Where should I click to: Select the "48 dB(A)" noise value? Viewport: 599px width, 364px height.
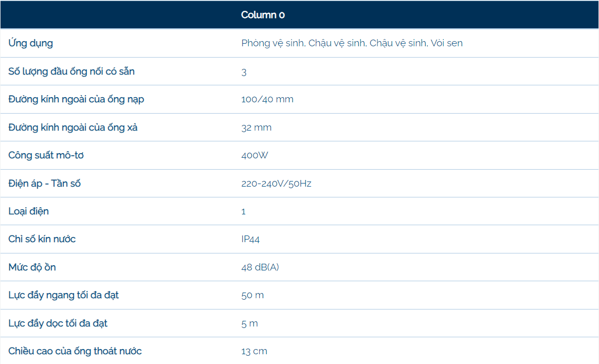260,267
